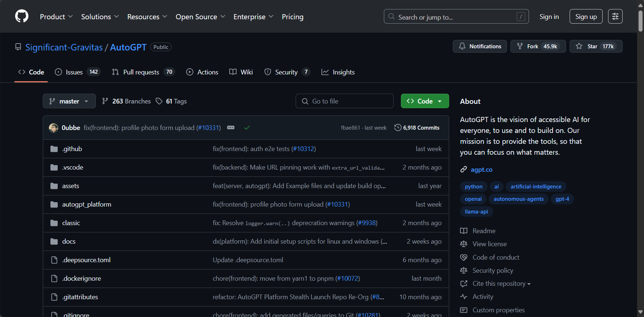This screenshot has height=317, width=644.
Task: Open the Significant-Gravitas owner link
Action: pos(64,47)
